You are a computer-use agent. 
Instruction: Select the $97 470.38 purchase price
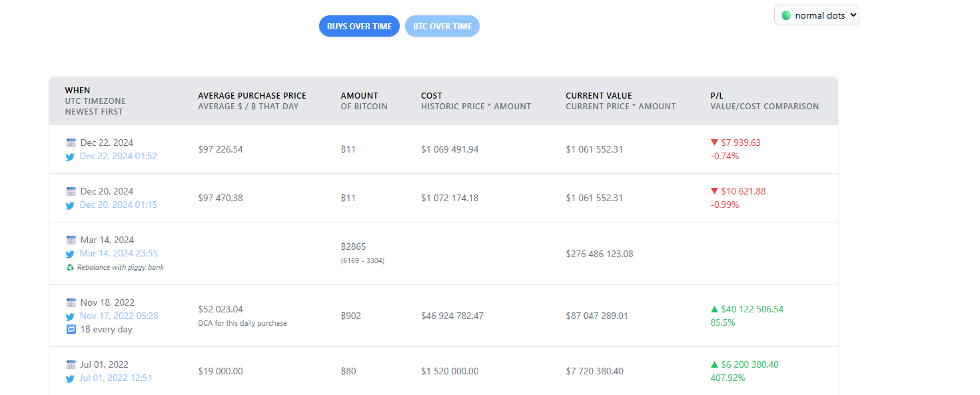[221, 198]
